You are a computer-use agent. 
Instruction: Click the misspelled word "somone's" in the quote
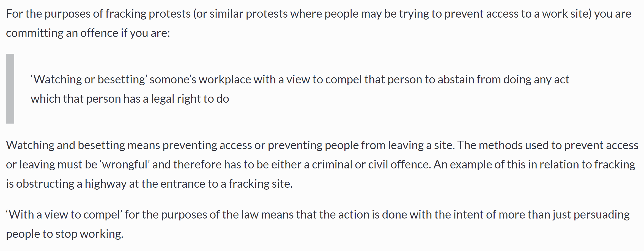coord(173,80)
